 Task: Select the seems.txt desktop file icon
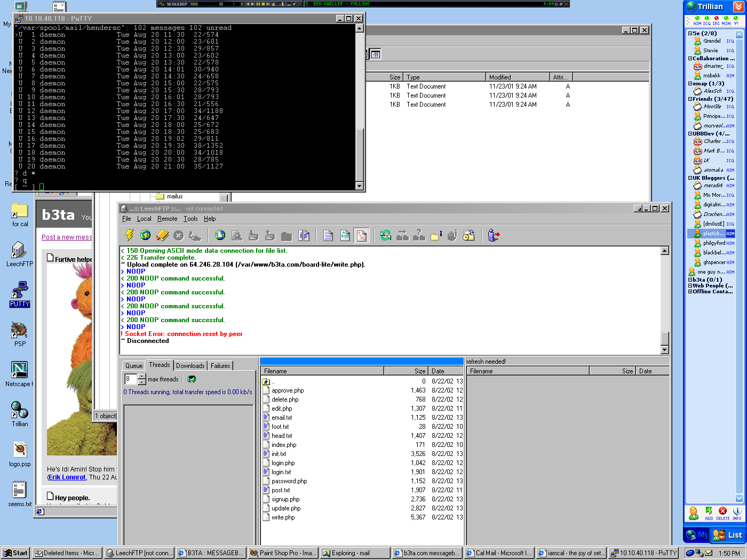(x=19, y=494)
